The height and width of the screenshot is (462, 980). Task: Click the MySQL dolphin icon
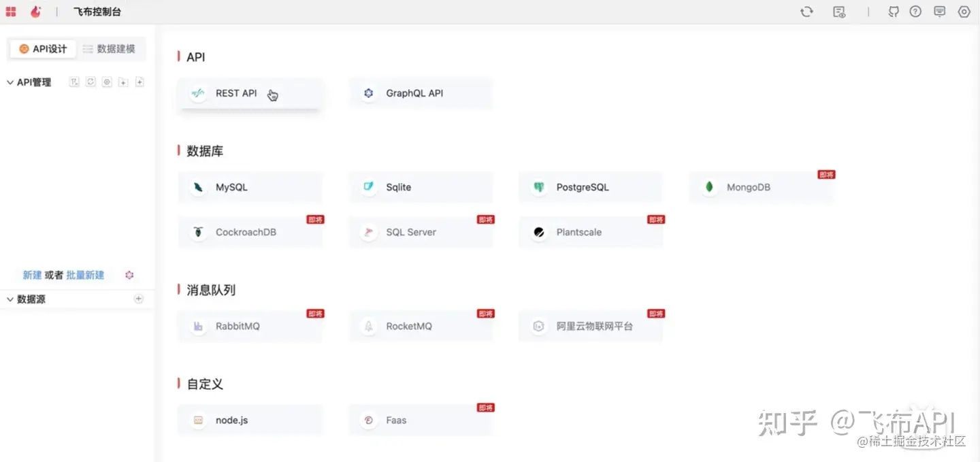pyautogui.click(x=198, y=187)
